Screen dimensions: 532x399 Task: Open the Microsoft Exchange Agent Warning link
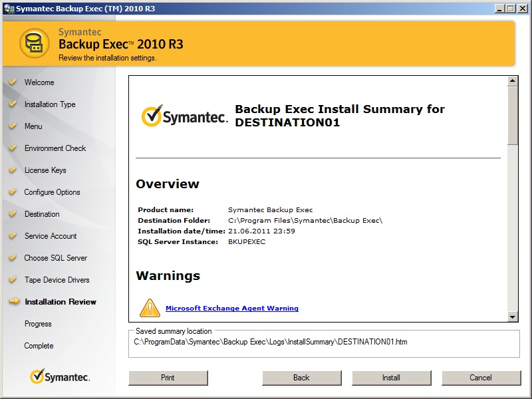coord(231,309)
